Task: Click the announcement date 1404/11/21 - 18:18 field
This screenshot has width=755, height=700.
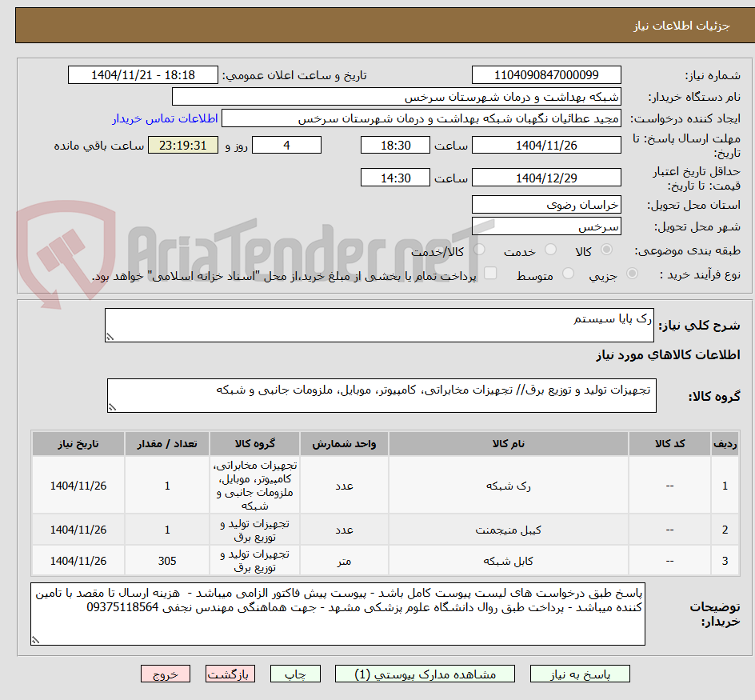Action: tap(143, 75)
